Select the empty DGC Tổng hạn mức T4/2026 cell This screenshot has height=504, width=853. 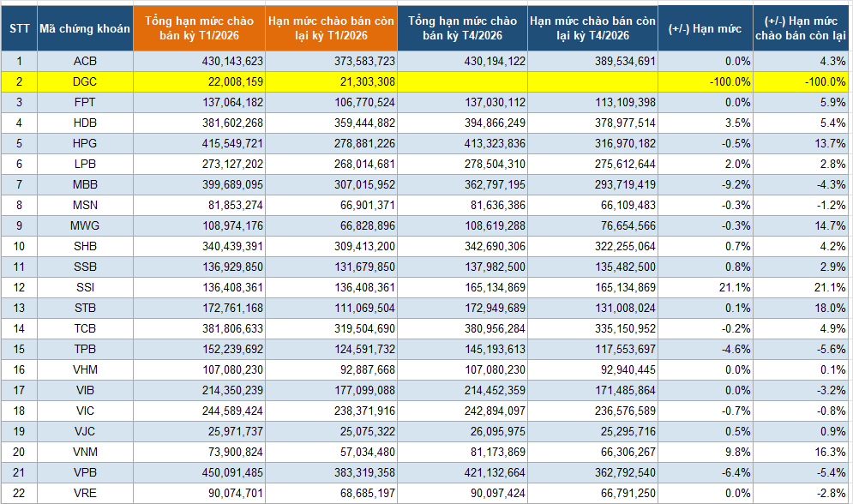click(x=462, y=81)
